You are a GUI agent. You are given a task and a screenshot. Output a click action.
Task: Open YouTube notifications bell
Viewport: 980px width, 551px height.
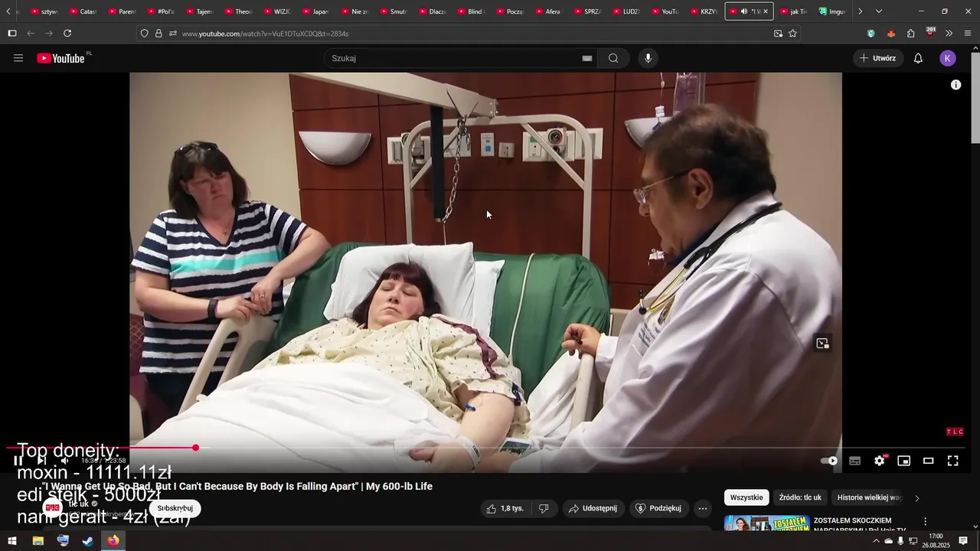coord(918,58)
